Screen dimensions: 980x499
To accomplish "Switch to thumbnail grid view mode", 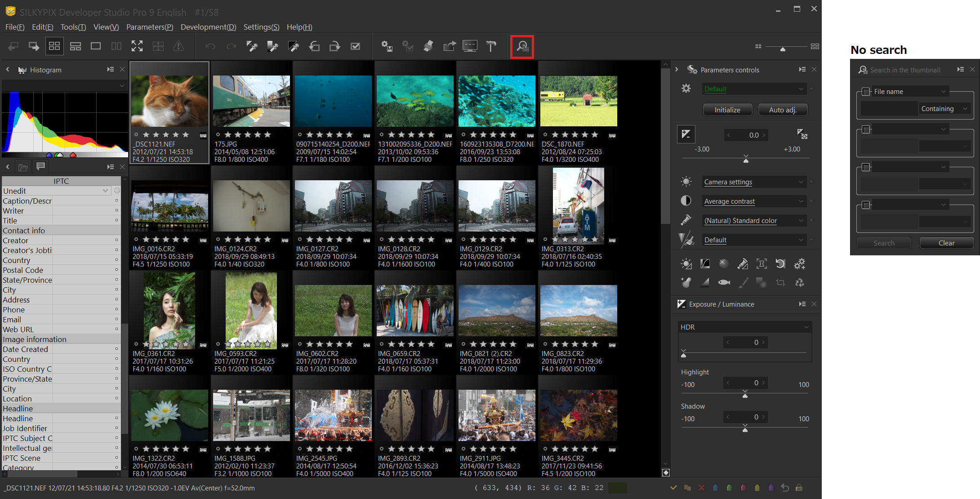I will click(54, 46).
